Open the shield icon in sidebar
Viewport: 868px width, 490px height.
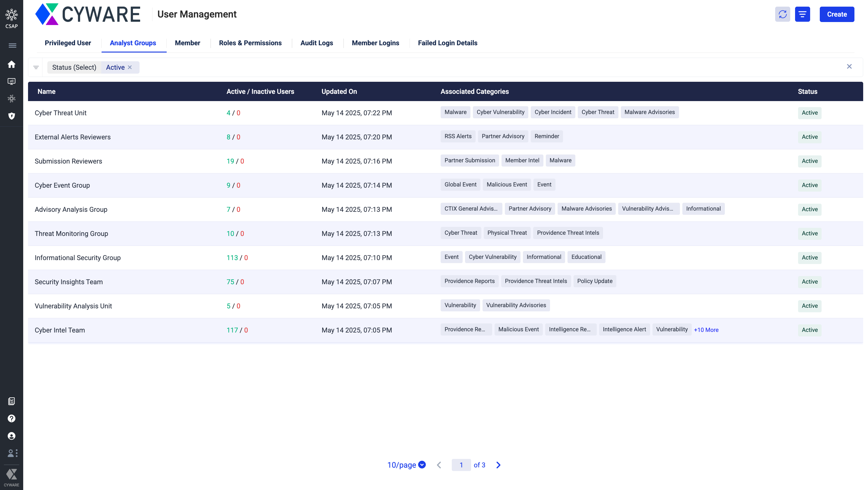click(11, 116)
